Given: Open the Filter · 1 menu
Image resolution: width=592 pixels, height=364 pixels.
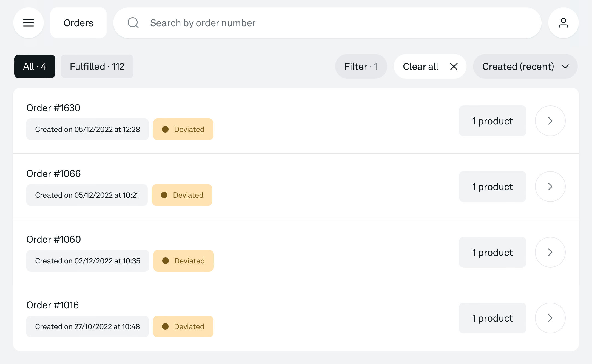Looking at the screenshot, I should [361, 67].
